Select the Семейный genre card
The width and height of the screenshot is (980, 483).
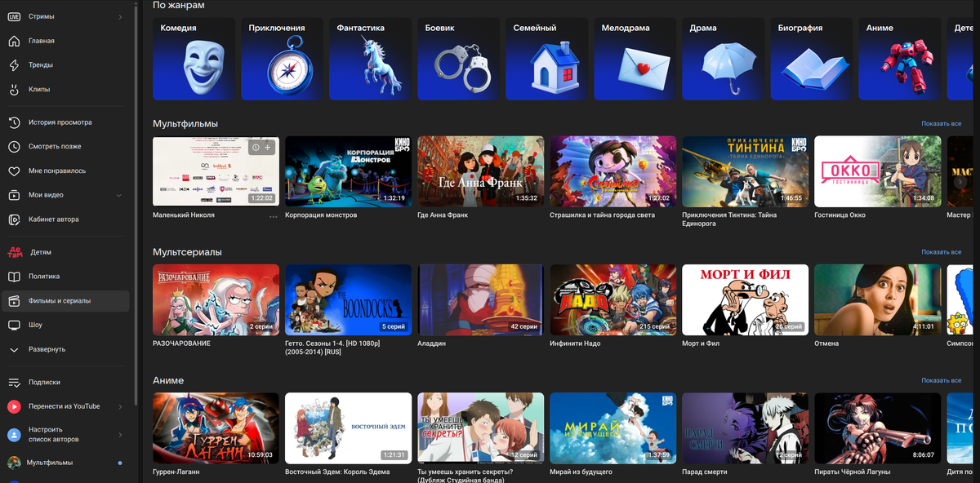pos(546,59)
